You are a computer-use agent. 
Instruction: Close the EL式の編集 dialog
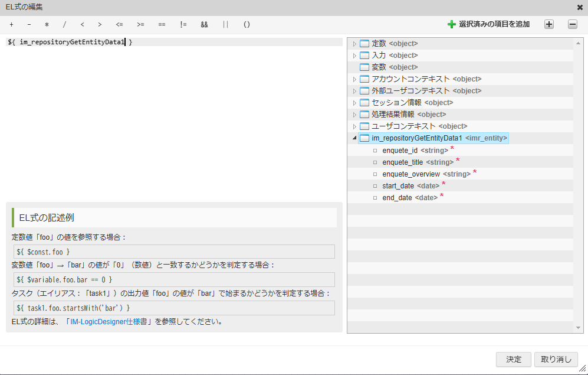580,7
